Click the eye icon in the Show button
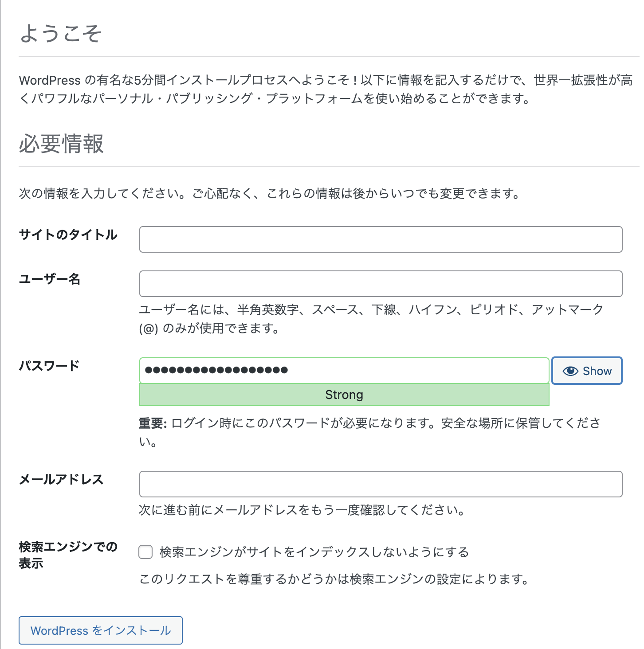The height and width of the screenshot is (649, 644). pos(570,371)
